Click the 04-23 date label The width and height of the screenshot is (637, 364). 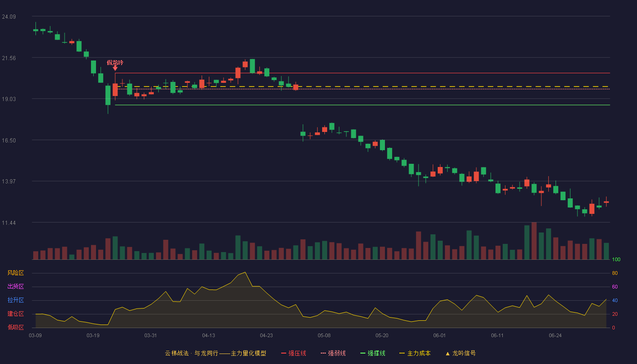267,335
